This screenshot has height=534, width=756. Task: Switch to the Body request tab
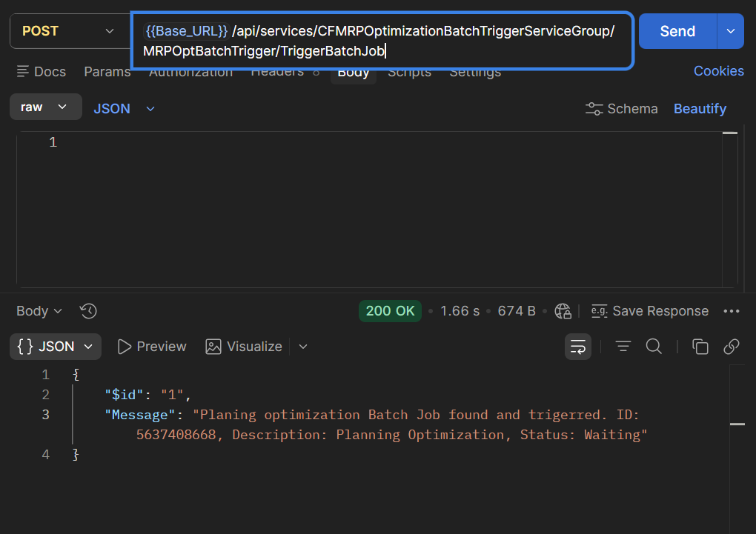click(x=354, y=73)
